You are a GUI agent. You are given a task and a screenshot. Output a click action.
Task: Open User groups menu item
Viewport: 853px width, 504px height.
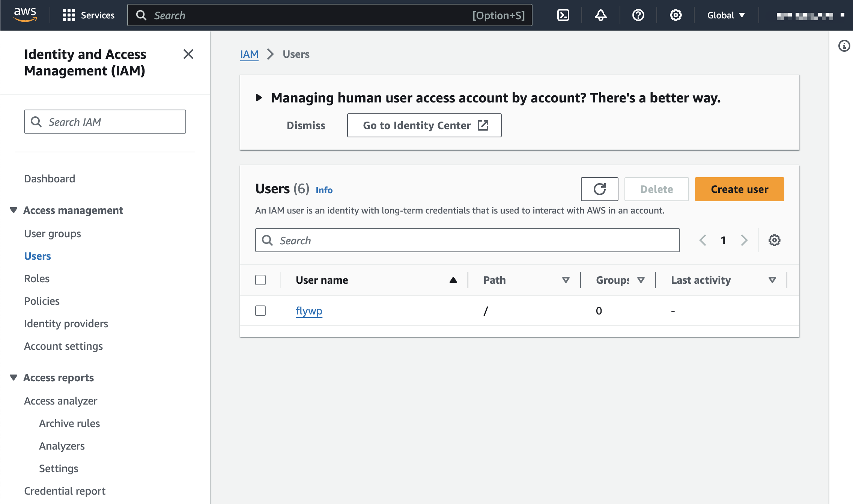click(52, 233)
